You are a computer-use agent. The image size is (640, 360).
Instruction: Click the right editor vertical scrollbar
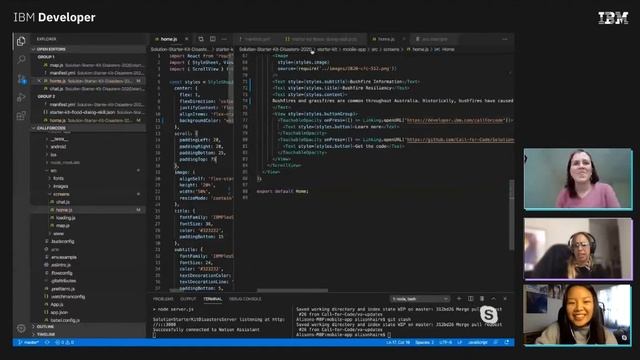[x=511, y=215]
